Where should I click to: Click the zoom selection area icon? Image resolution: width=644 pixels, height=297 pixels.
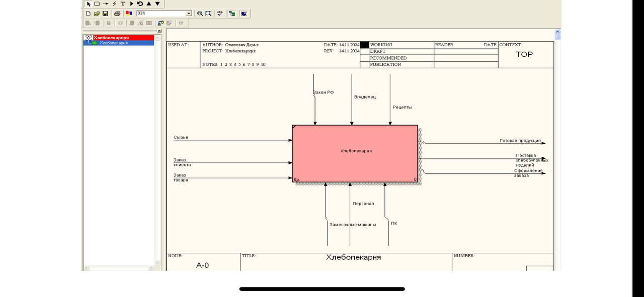(x=208, y=14)
